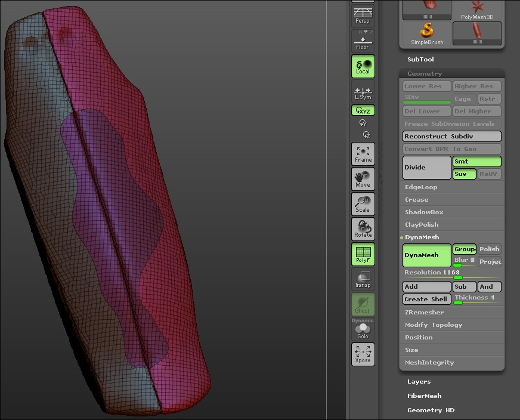Adjust the Thickness slider
This screenshot has width=520, height=420.
coord(477,299)
